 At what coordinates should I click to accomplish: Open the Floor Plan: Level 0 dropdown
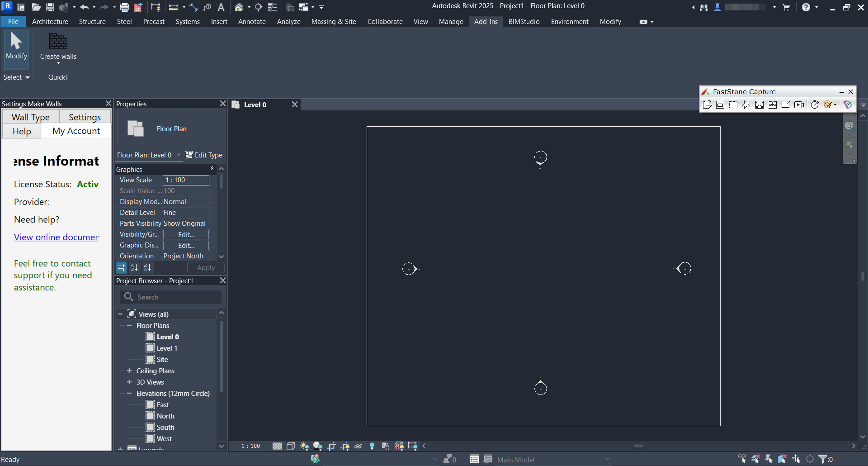[x=149, y=155]
